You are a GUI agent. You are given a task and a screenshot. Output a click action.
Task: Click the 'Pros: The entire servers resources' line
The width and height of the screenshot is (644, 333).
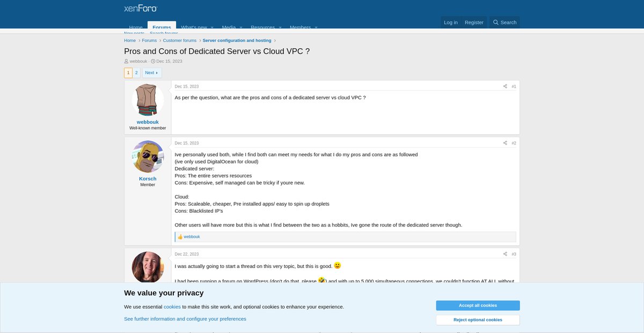[213, 176]
